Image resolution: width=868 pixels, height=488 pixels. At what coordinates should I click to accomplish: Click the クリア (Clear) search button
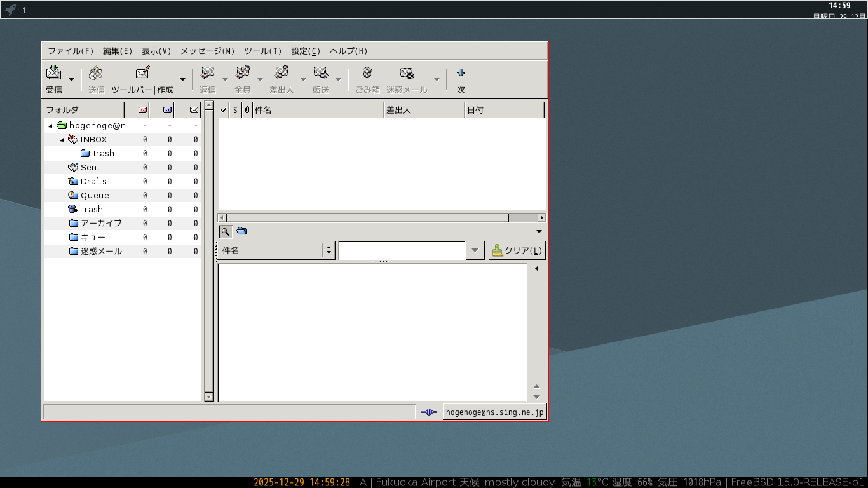click(x=517, y=250)
